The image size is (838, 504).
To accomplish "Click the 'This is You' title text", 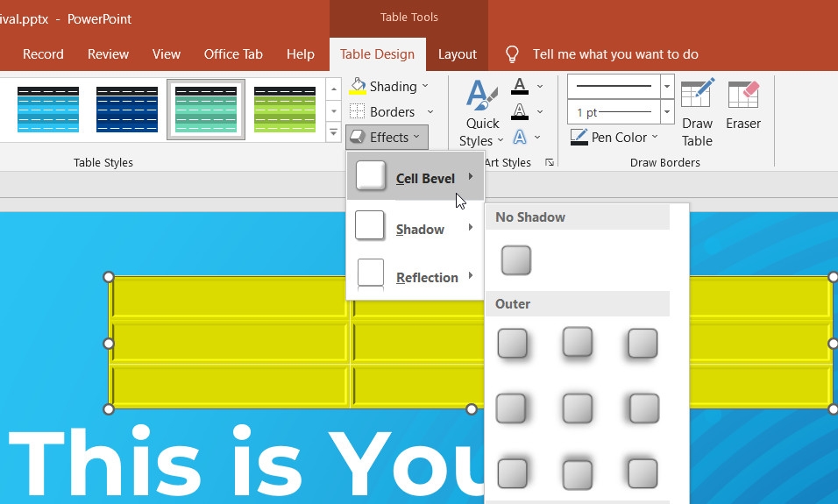I will click(x=245, y=462).
